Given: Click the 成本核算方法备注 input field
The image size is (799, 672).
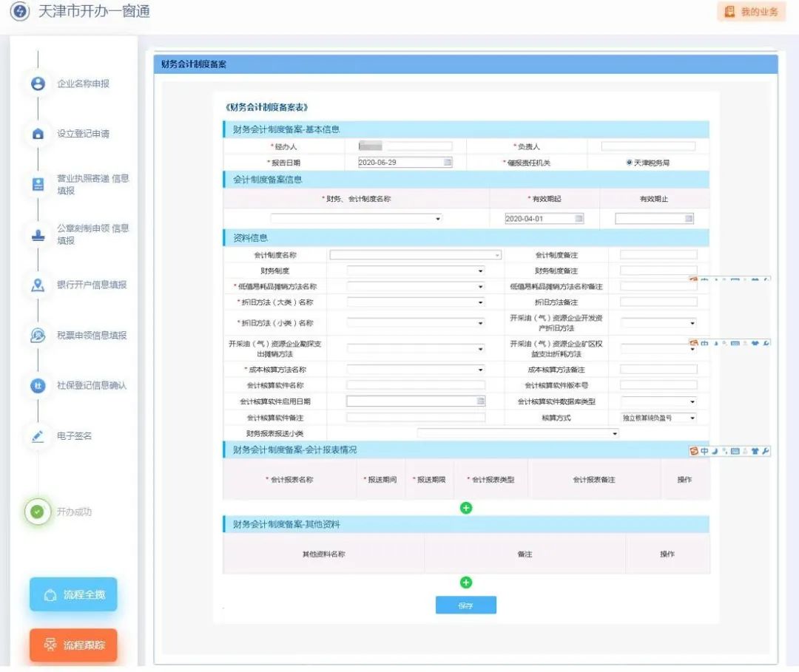Looking at the screenshot, I should 658,370.
